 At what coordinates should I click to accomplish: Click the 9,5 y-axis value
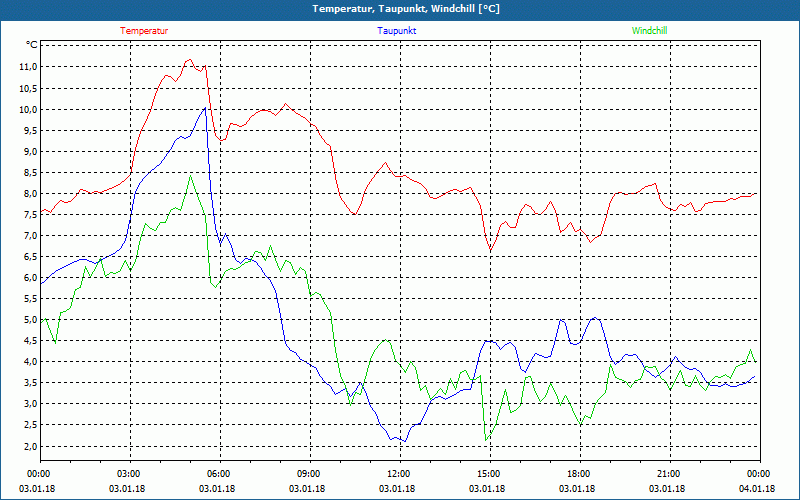point(30,131)
